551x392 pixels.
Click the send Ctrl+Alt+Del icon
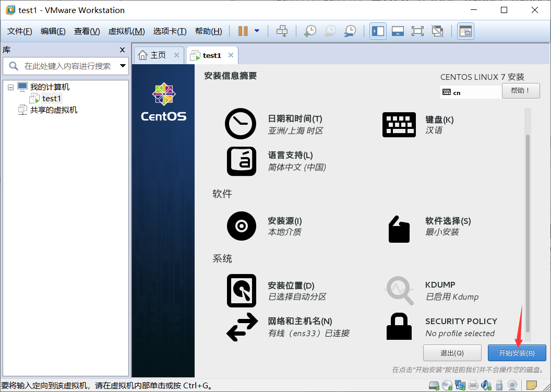(282, 31)
